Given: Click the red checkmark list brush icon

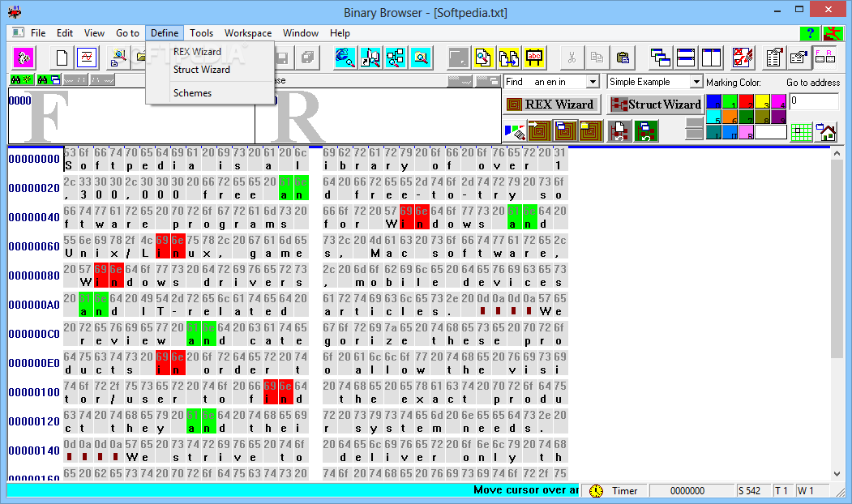Looking at the screenshot, I should (743, 57).
